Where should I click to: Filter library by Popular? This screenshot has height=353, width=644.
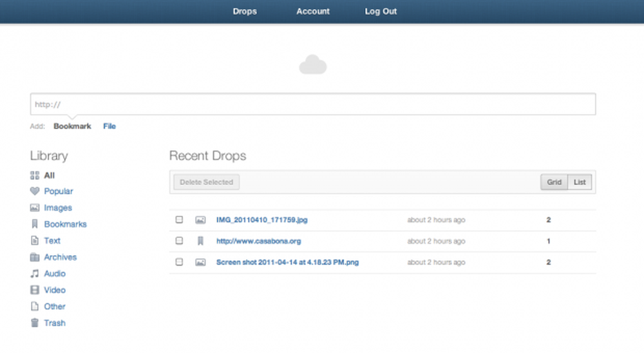coord(59,191)
